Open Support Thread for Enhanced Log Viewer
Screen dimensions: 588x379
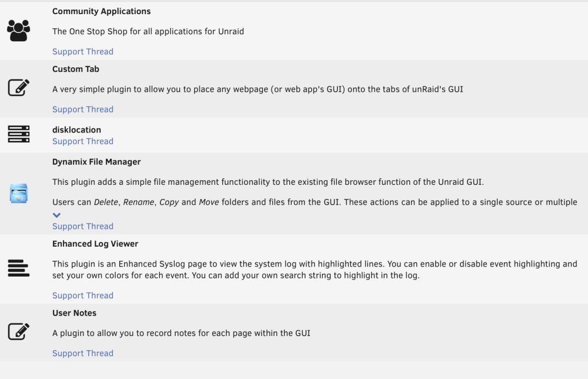click(x=83, y=295)
